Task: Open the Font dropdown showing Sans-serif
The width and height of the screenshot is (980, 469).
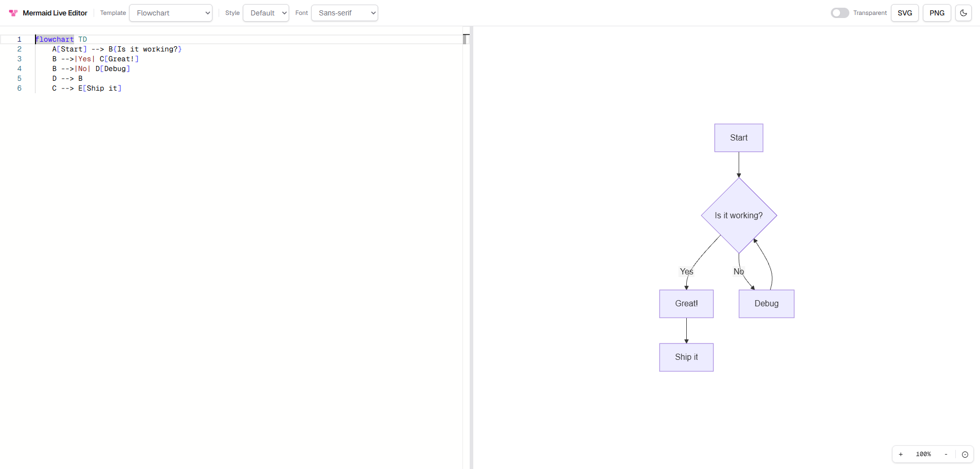Action: pos(345,13)
